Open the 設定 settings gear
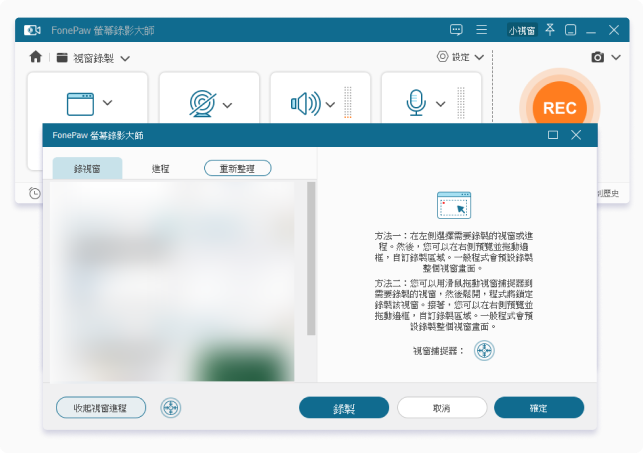This screenshot has width=643, height=453. click(442, 57)
